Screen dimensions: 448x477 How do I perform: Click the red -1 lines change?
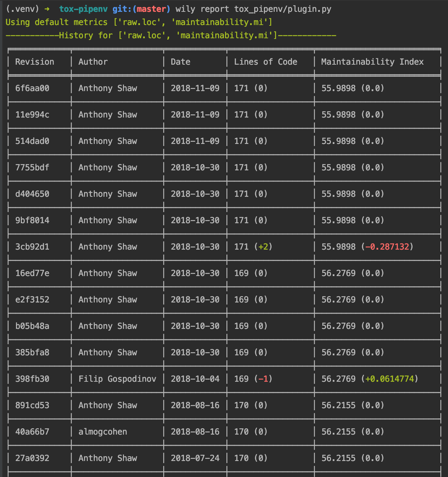[x=263, y=379]
